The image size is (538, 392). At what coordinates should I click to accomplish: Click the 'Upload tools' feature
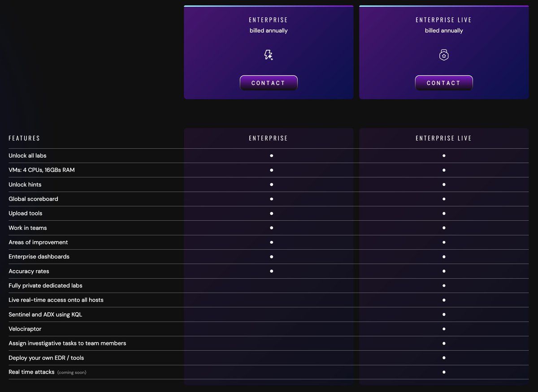[x=26, y=213]
